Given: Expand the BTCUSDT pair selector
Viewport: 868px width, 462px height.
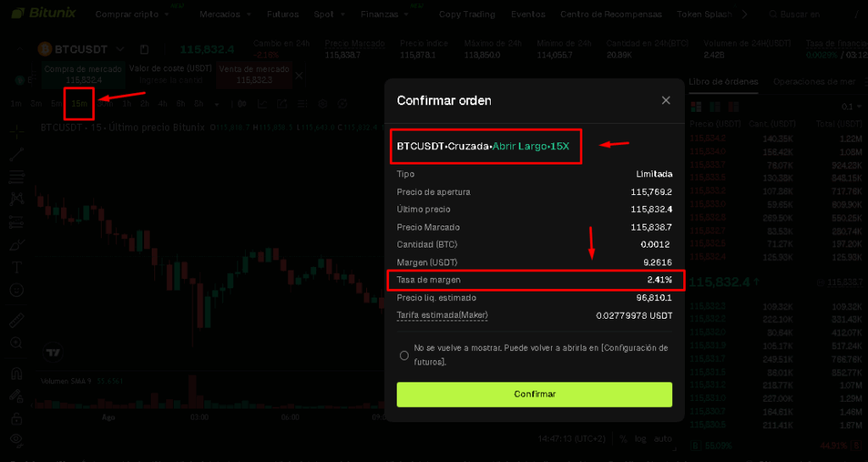Looking at the screenshot, I should (120, 50).
